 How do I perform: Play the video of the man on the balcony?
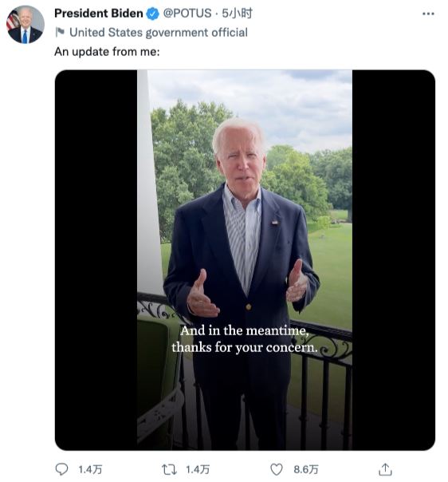pyautogui.click(x=245, y=260)
